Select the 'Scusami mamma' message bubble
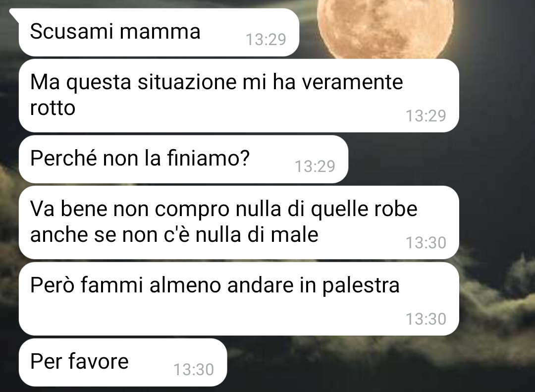Image resolution: width=535 pixels, height=392 pixels. [x=159, y=32]
